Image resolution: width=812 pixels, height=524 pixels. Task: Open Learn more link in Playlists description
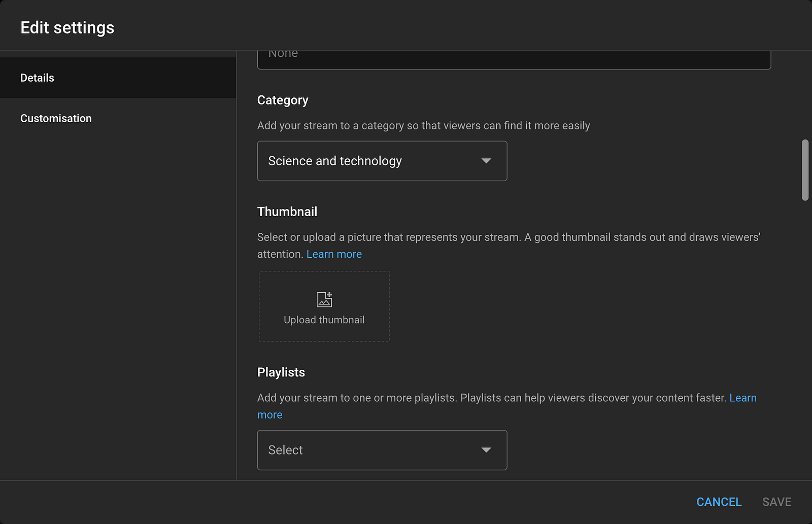(x=742, y=398)
